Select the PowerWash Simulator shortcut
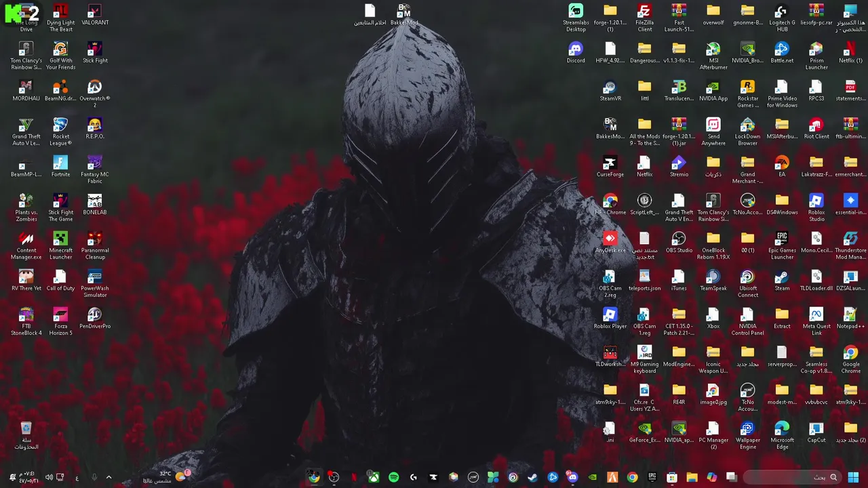 coord(95,284)
